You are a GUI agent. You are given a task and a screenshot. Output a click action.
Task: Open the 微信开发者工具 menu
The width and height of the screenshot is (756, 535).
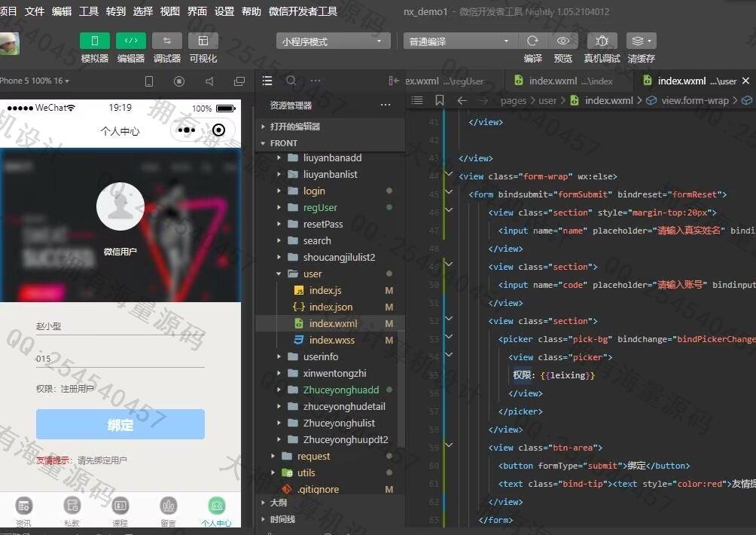303,11
